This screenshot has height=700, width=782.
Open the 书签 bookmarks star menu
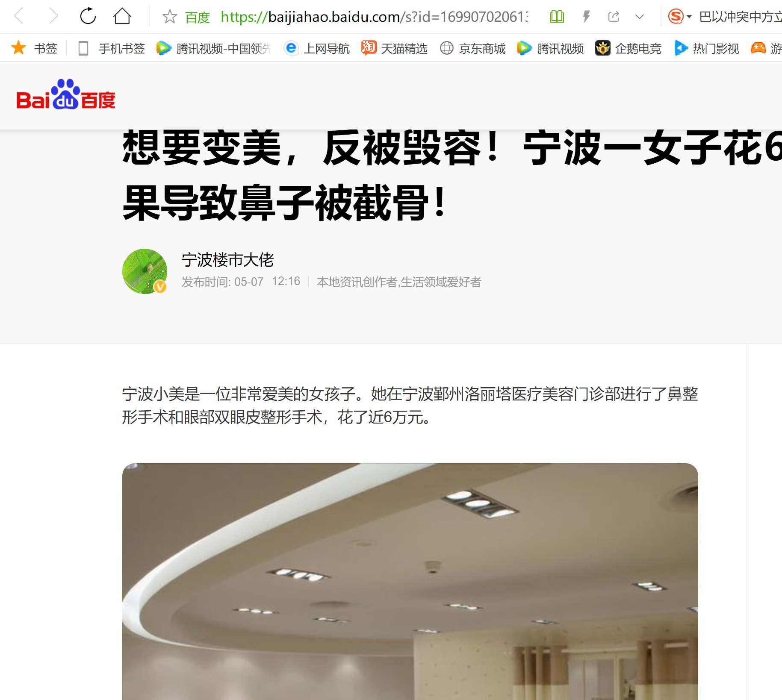[34, 48]
